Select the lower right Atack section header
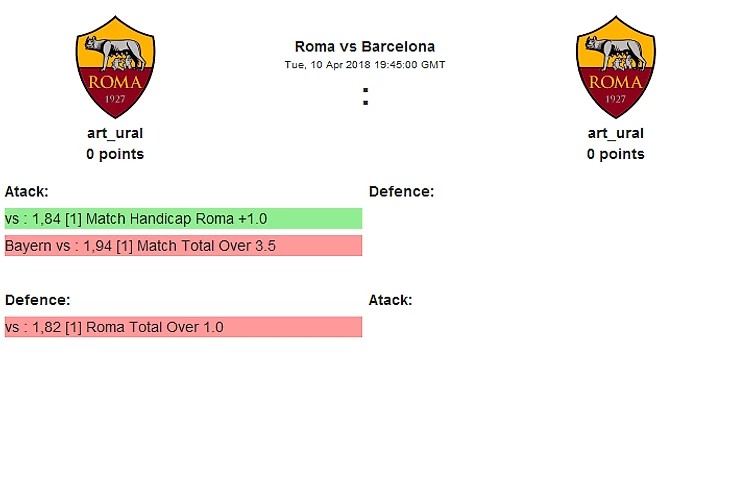This screenshot has width=730, height=480. tap(390, 299)
